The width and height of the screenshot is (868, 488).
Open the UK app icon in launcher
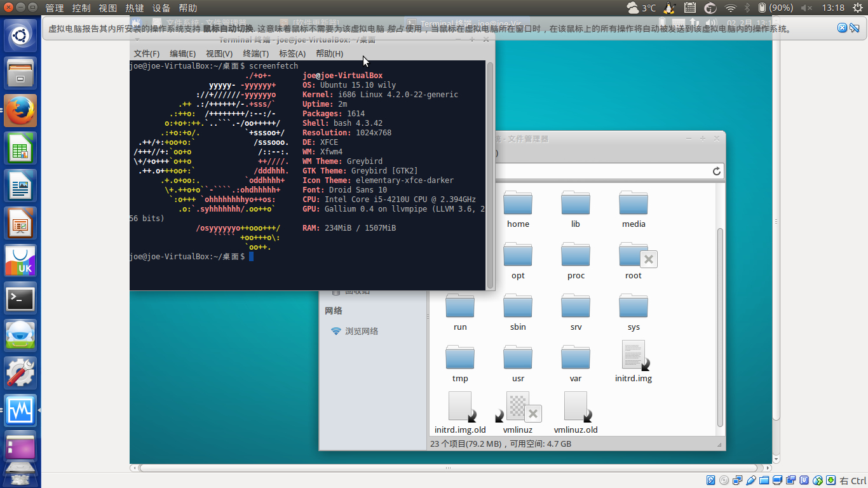click(x=21, y=261)
